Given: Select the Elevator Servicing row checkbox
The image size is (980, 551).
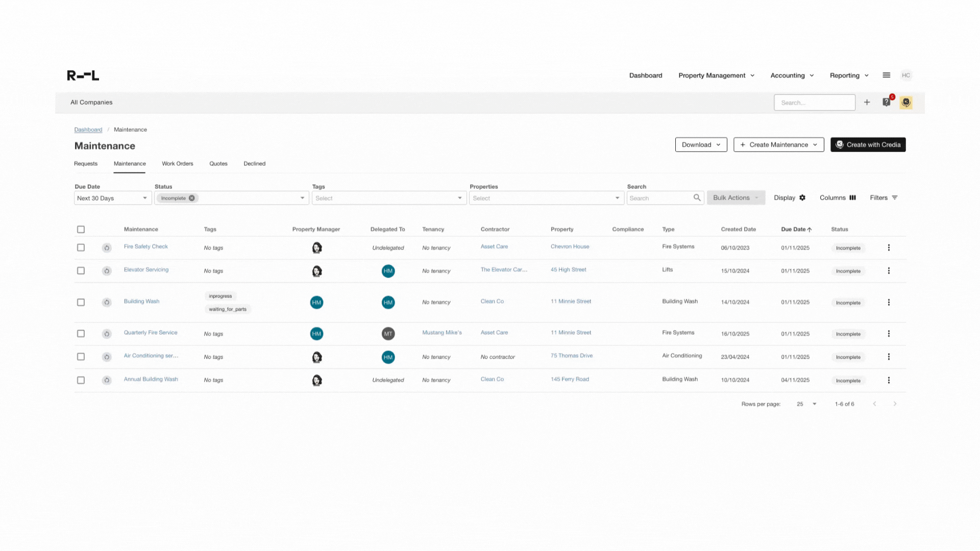Looking at the screenshot, I should click(81, 271).
